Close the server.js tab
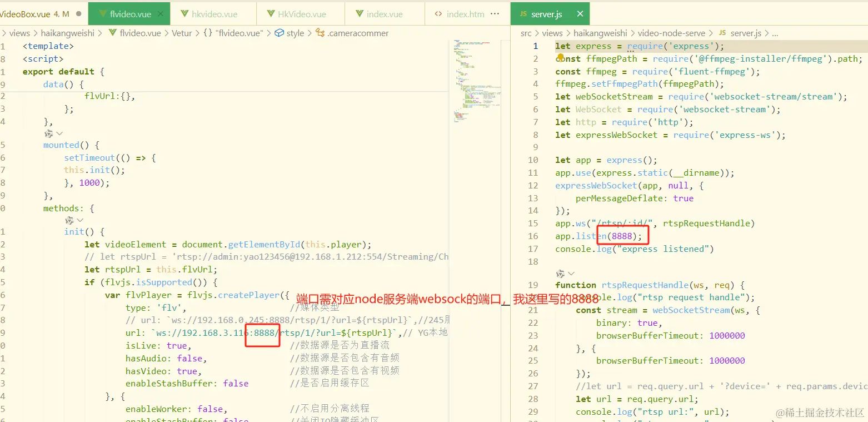This screenshot has height=422, width=868. (x=580, y=14)
